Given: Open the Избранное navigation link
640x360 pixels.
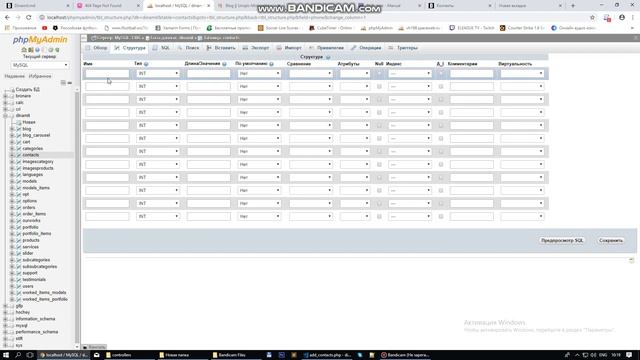Looking at the screenshot, I should tap(40, 76).
